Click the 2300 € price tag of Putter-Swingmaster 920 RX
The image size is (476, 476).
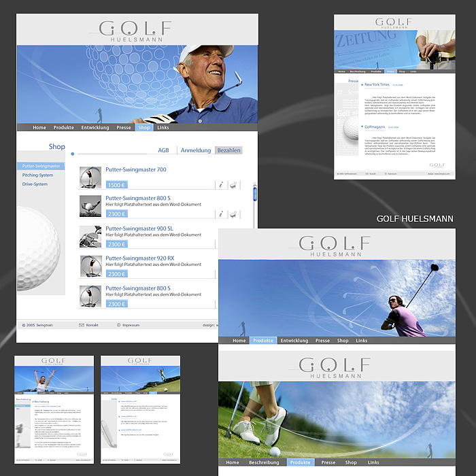(x=116, y=274)
